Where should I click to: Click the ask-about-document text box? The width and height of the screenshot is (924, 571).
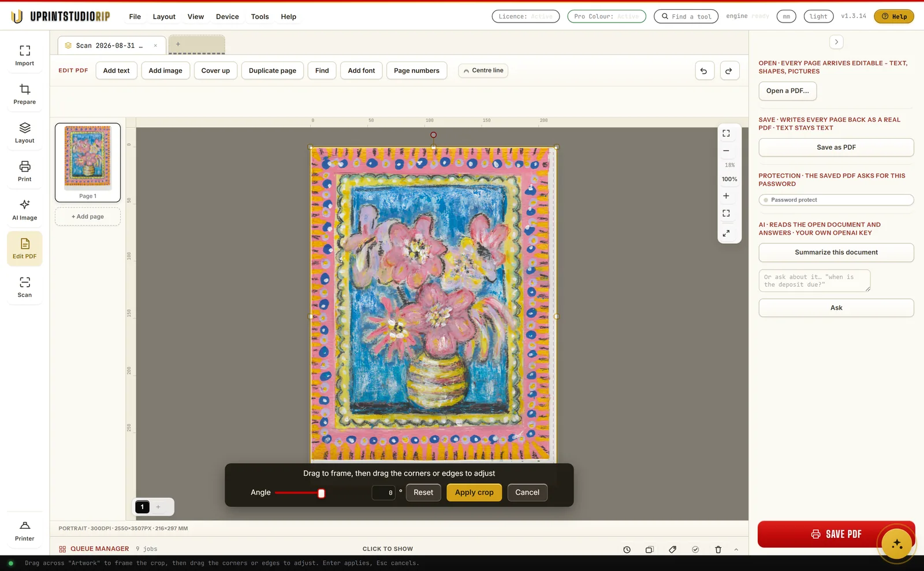coord(814,281)
